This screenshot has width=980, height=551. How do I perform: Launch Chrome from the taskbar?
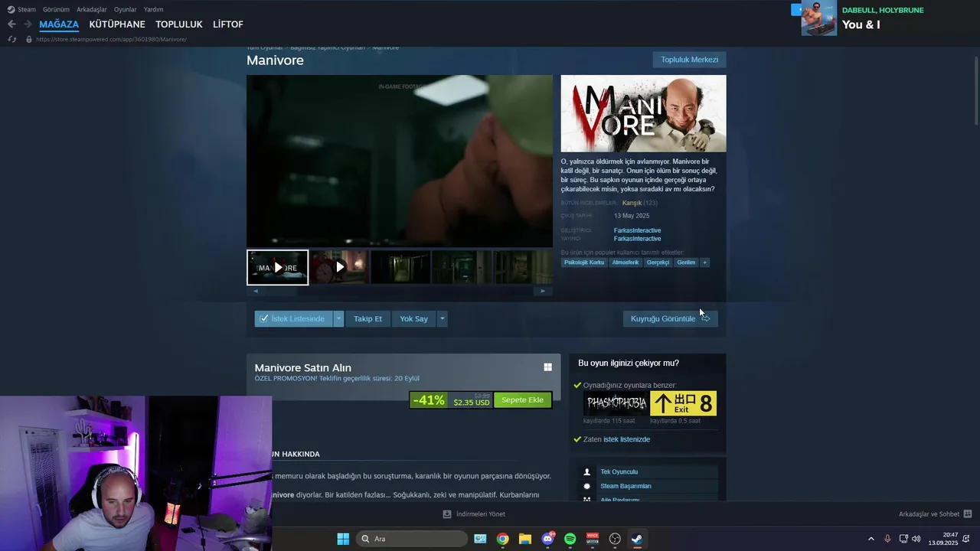502,539
